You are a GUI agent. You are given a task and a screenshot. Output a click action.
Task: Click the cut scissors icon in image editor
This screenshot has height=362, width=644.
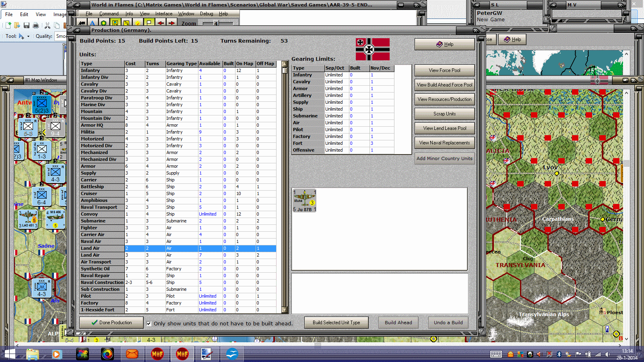click(47, 25)
